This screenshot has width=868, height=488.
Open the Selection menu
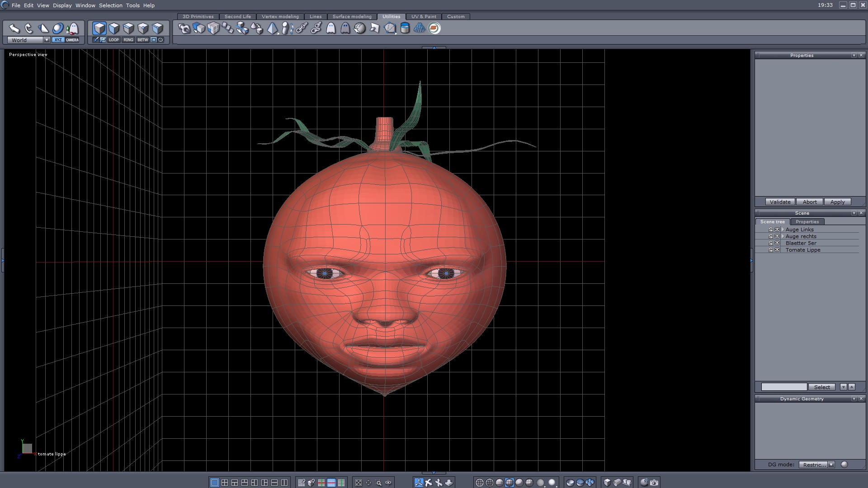pos(110,5)
